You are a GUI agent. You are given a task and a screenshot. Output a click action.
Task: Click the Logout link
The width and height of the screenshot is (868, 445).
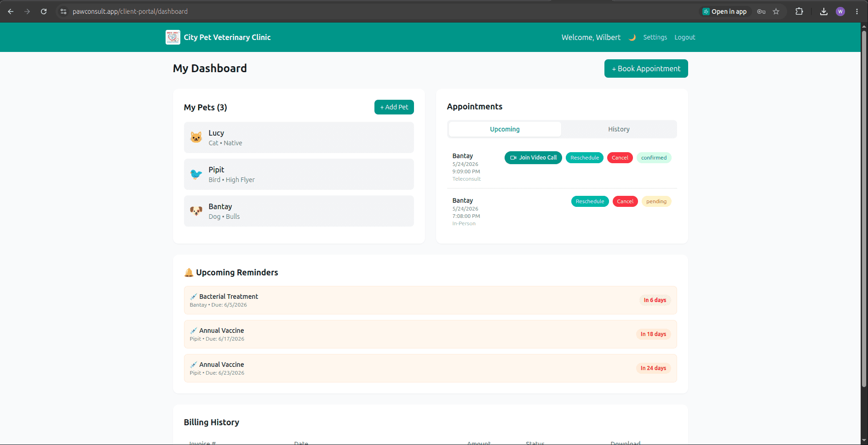(x=685, y=37)
